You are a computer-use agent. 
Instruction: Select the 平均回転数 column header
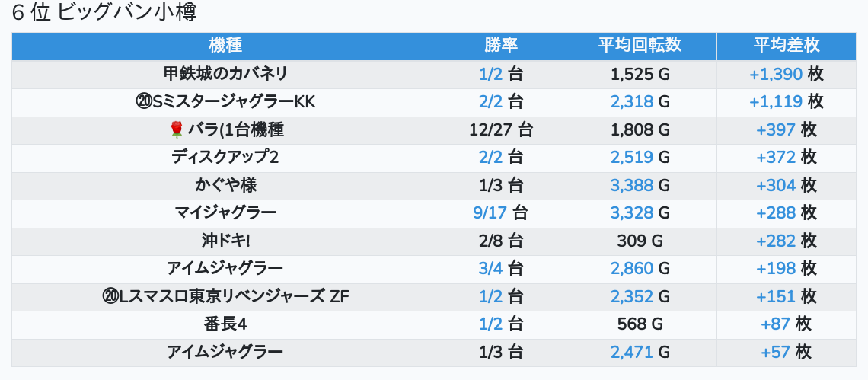(640, 46)
